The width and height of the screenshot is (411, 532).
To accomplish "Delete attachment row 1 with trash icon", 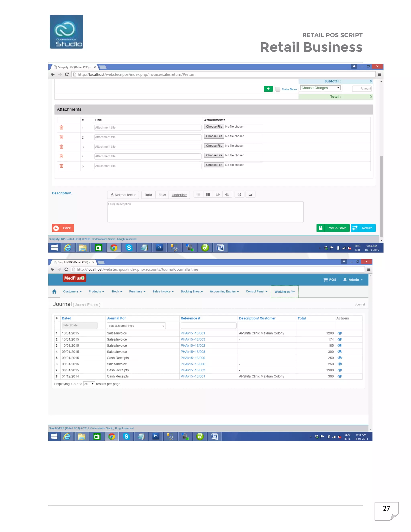I will pyautogui.click(x=61, y=127).
